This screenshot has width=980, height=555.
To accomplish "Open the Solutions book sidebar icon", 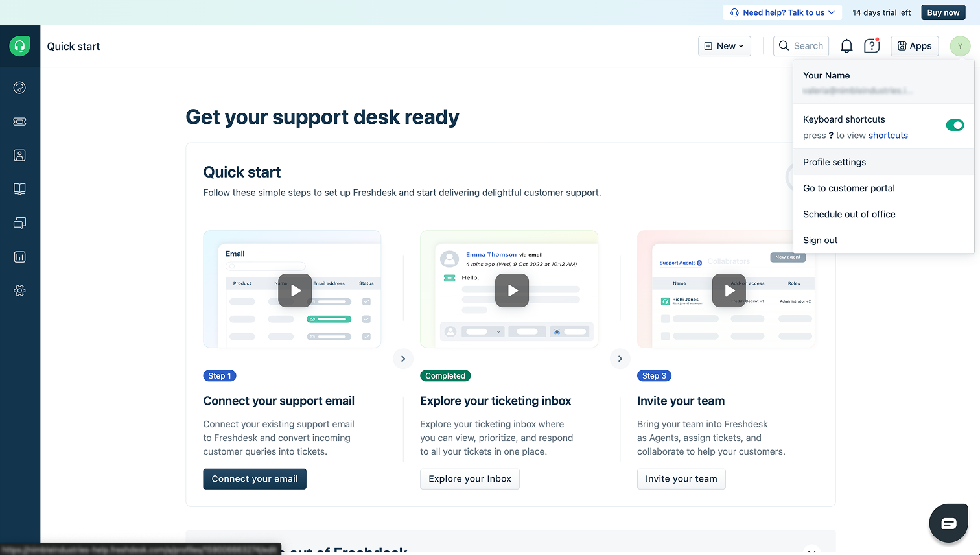I will click(x=19, y=189).
